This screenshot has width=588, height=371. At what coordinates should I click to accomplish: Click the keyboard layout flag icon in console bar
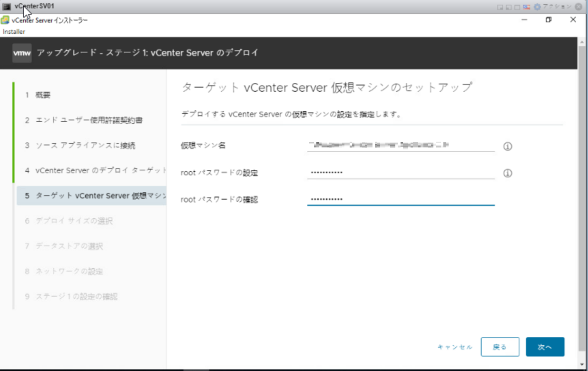coord(527,7)
